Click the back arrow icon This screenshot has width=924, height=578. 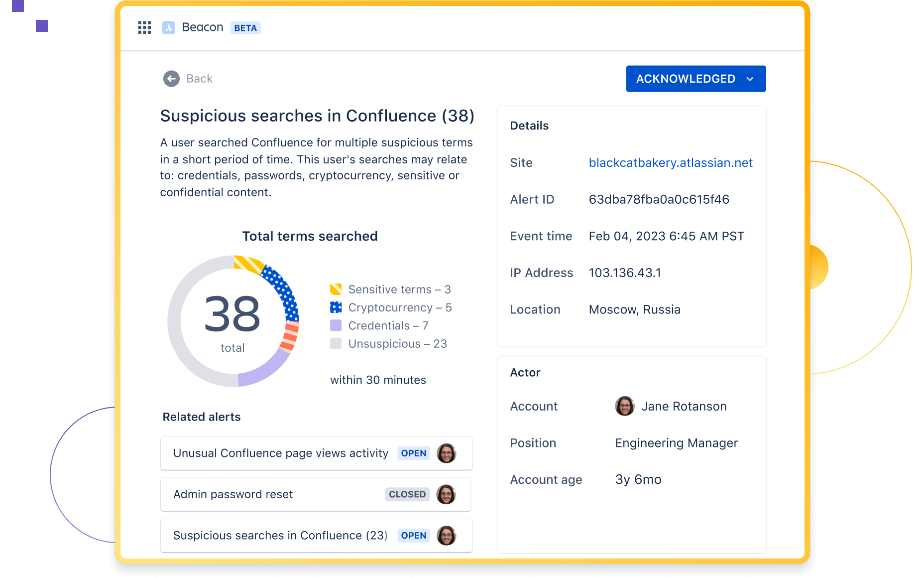[171, 79]
